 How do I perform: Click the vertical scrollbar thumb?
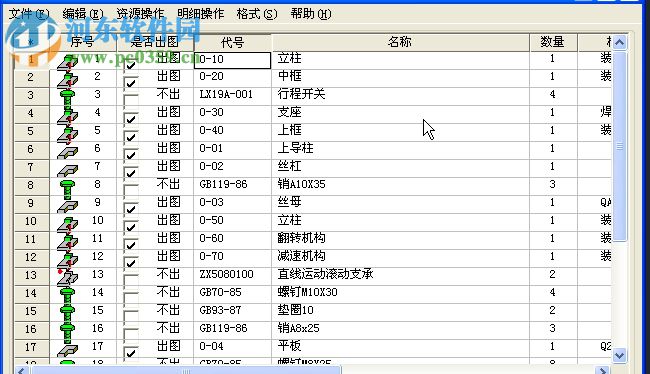coord(620,146)
